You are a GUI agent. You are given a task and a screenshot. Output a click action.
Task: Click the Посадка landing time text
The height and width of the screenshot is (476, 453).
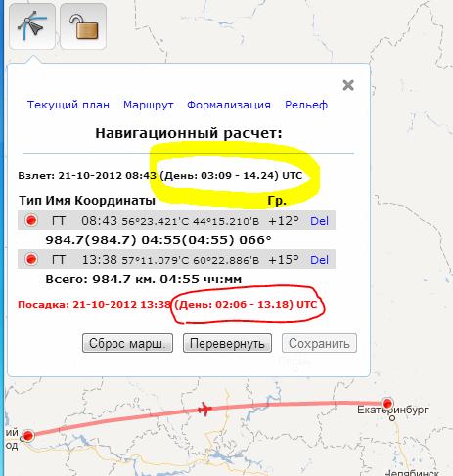pos(94,305)
